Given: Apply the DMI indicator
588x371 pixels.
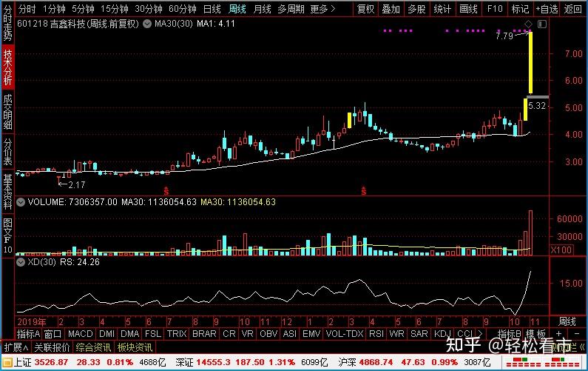Looking at the screenshot, I should pos(107,333).
